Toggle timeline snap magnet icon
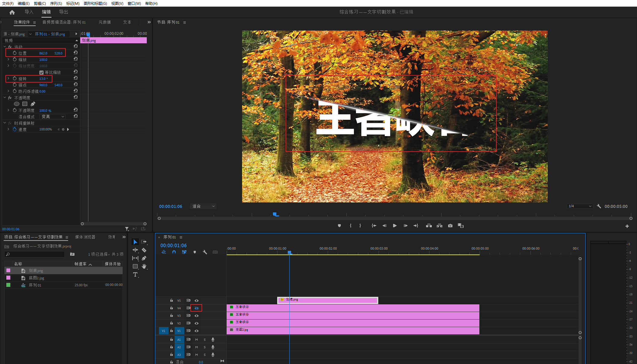 pos(174,252)
